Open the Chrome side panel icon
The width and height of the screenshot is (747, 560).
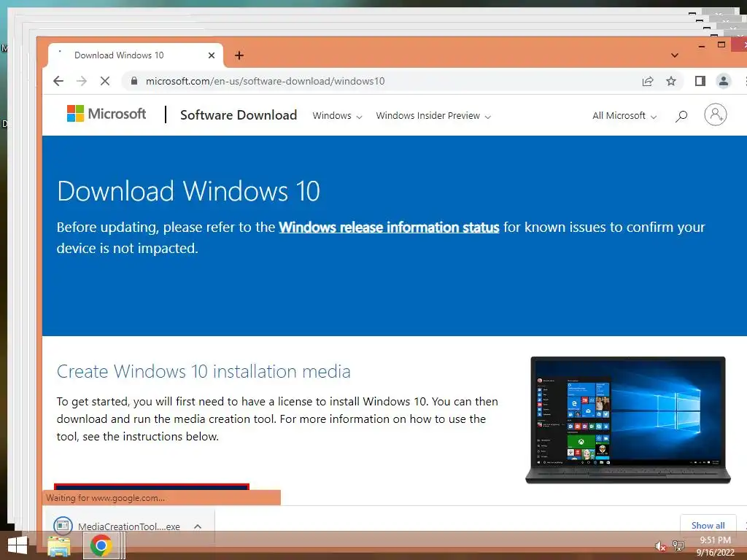click(x=700, y=81)
